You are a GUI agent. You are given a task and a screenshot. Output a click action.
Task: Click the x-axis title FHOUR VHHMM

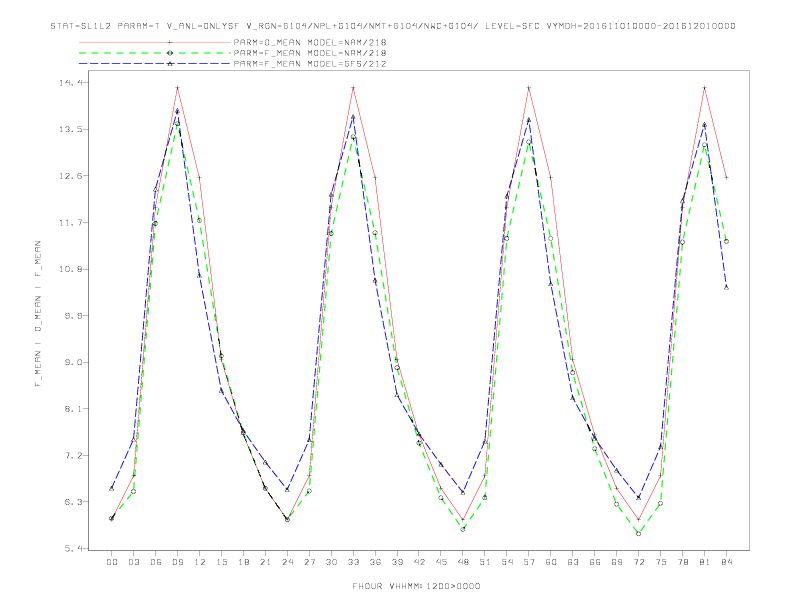[416, 586]
